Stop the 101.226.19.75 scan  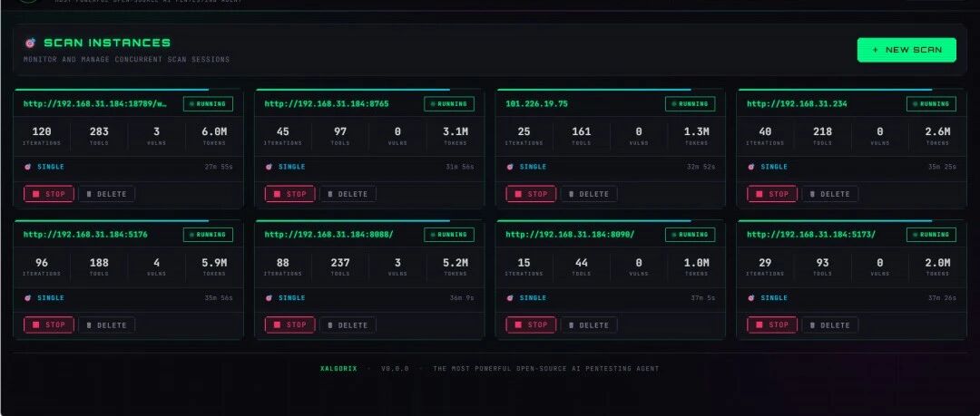coord(531,194)
